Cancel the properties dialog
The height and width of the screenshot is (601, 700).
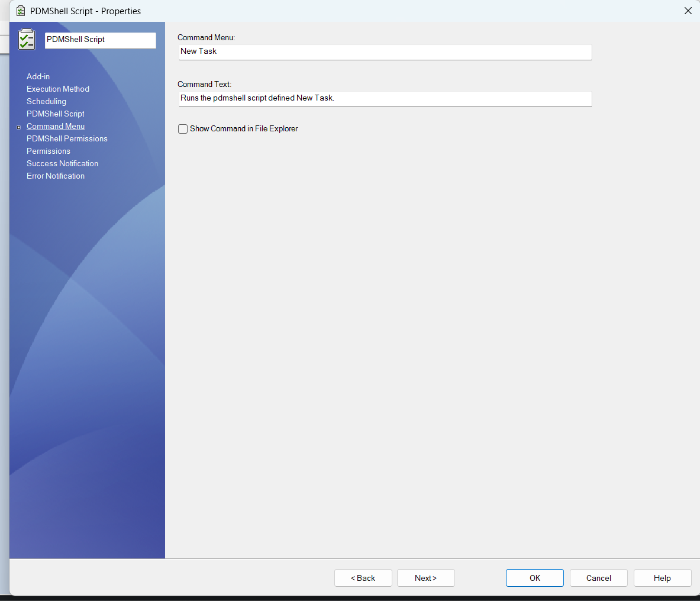pyautogui.click(x=598, y=578)
